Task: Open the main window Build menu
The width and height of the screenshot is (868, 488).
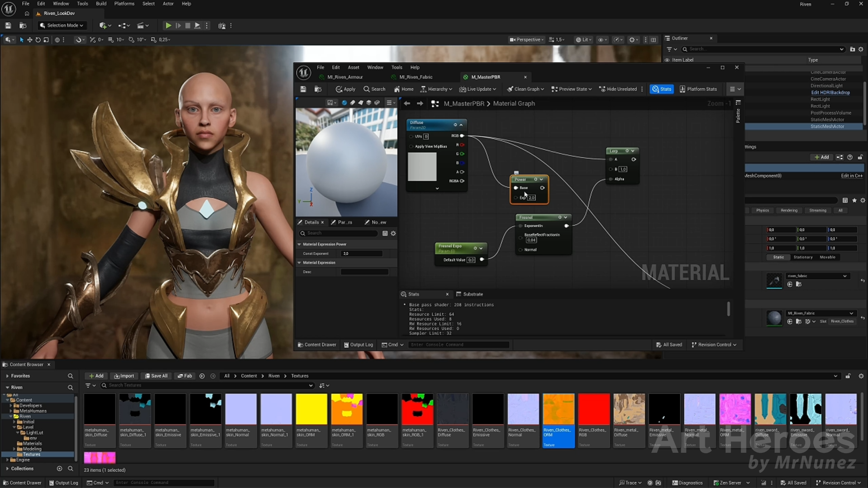Action: click(x=101, y=4)
